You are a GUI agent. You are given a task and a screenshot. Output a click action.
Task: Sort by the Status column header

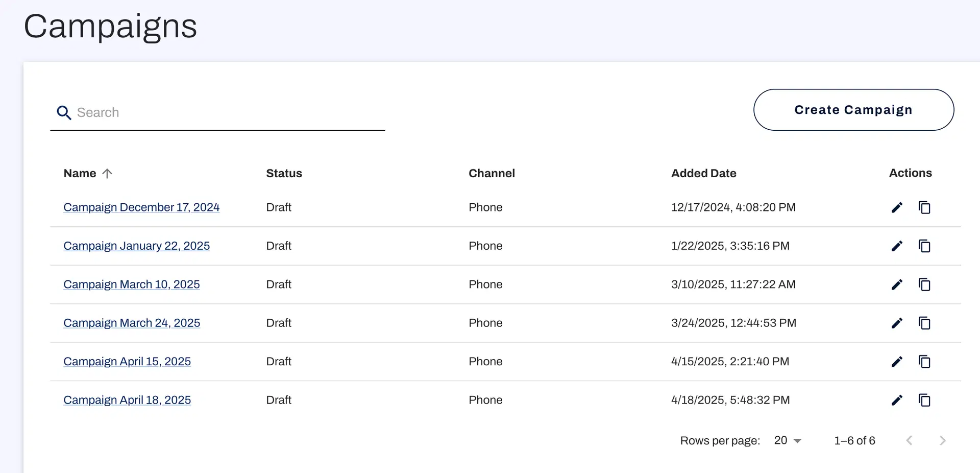284,173
